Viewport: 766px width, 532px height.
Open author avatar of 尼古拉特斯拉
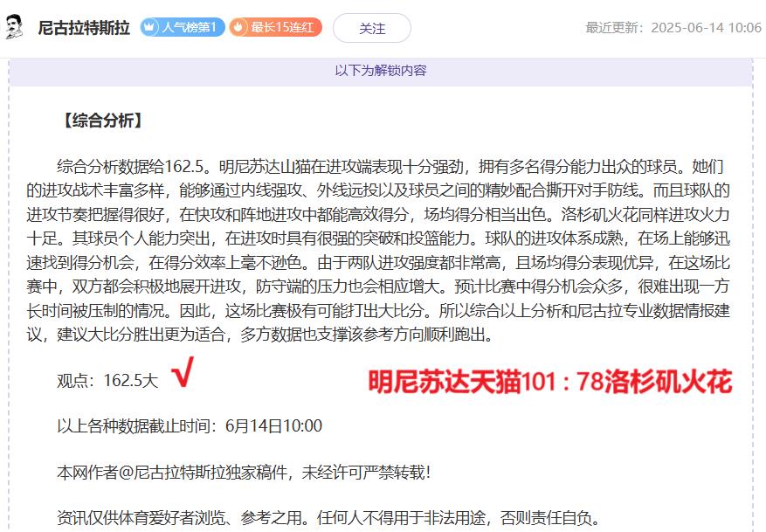tap(15, 27)
